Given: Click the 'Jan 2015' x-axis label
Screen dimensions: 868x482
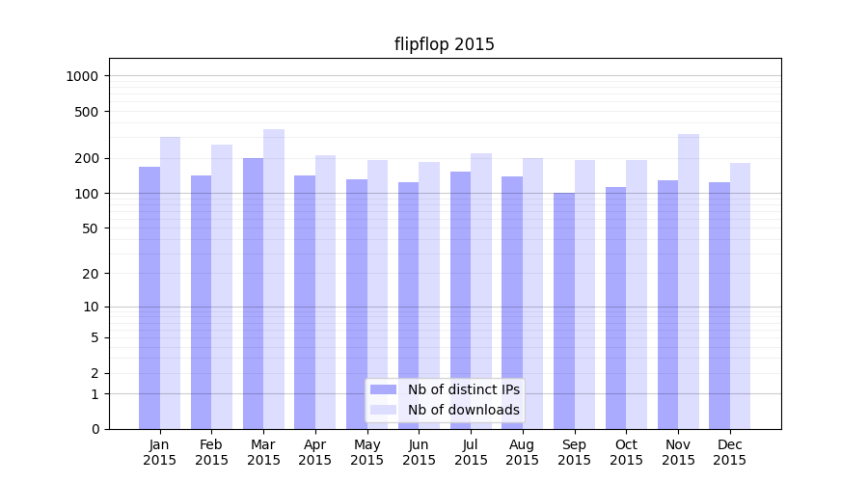Looking at the screenshot, I should pyautogui.click(x=160, y=452).
